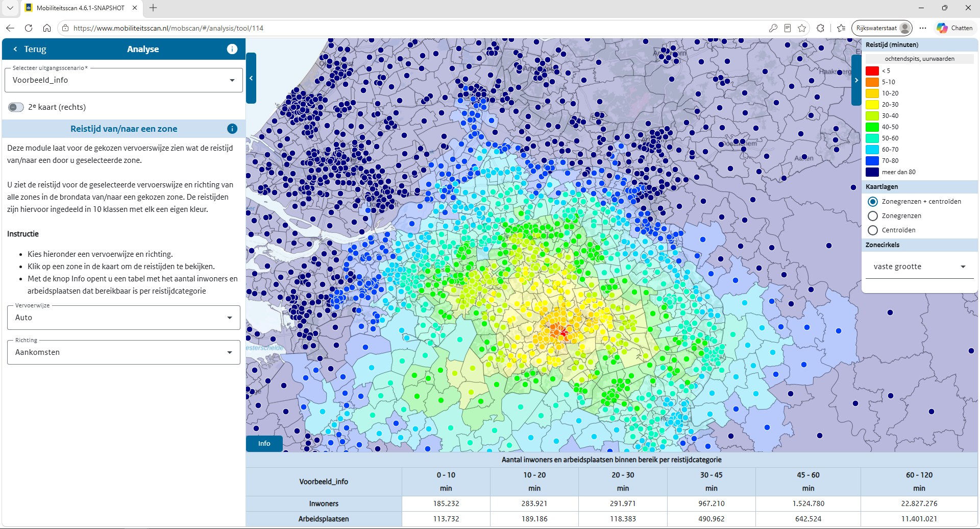Select the Mobiliteitsscan browser tab

point(82,8)
